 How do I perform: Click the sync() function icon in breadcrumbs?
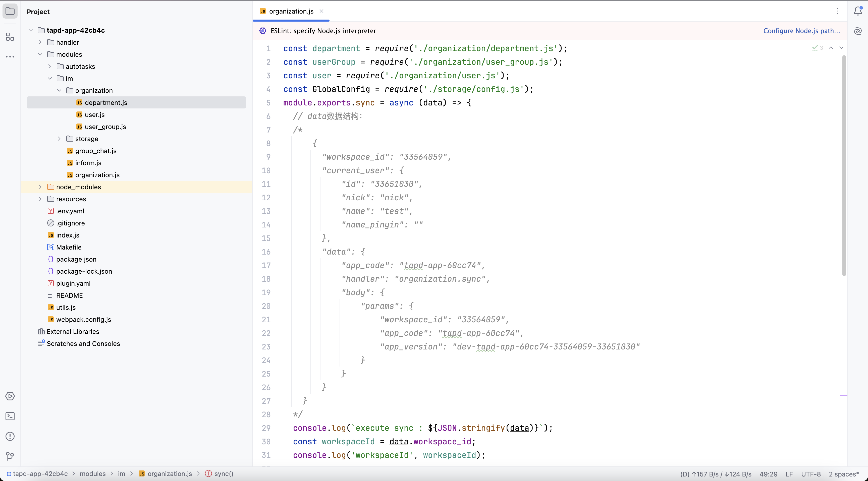(208, 473)
